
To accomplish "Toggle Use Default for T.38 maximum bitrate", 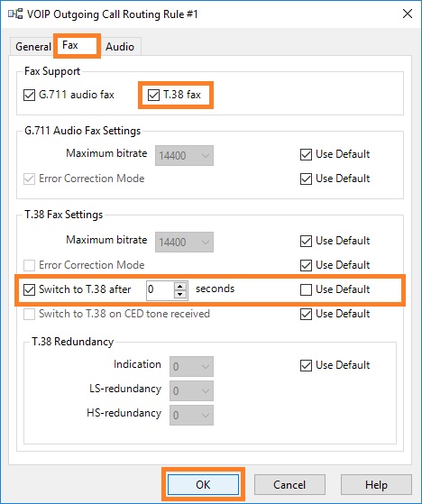I will [x=306, y=241].
